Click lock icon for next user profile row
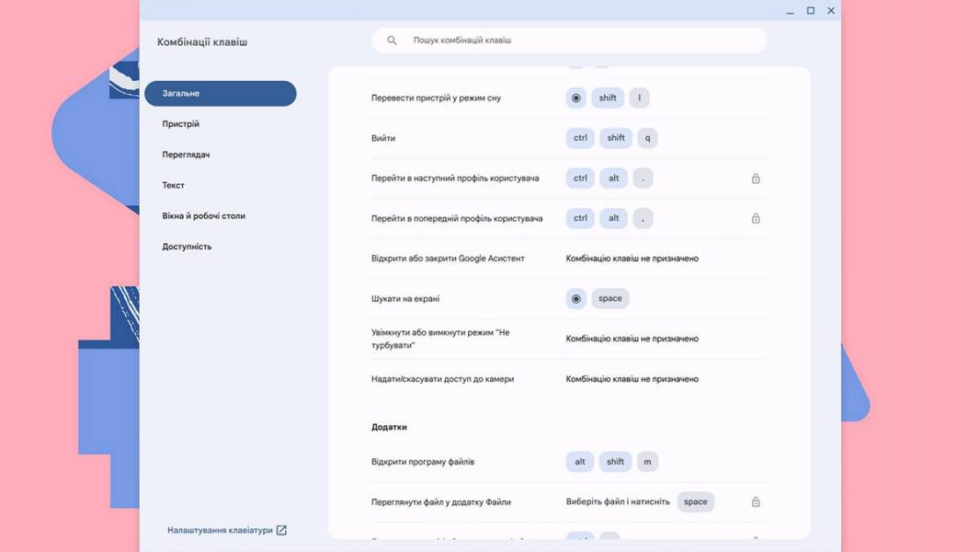The height and width of the screenshot is (552, 980). tap(756, 178)
